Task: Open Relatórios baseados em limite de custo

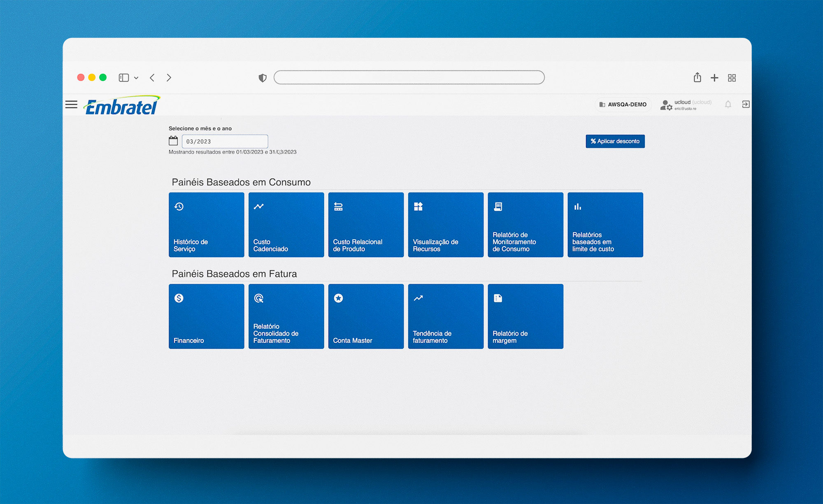Action: (x=605, y=225)
